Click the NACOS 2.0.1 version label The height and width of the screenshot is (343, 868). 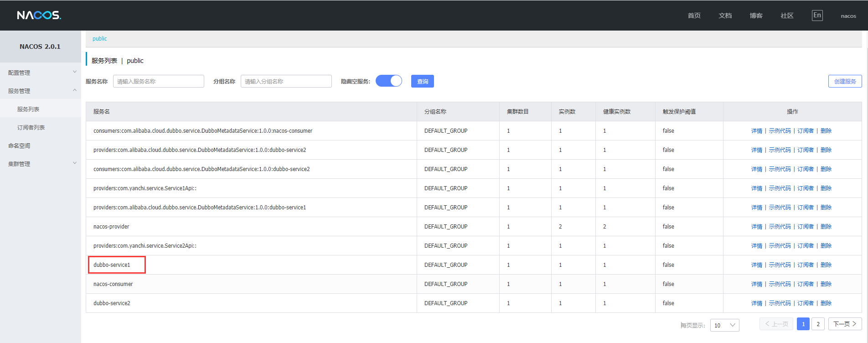[x=40, y=47]
